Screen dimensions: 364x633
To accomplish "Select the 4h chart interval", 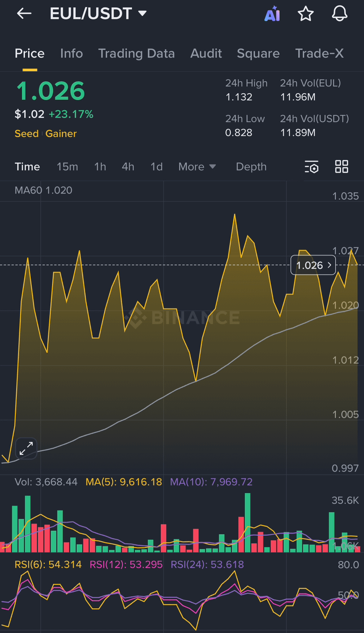I will click(x=128, y=167).
